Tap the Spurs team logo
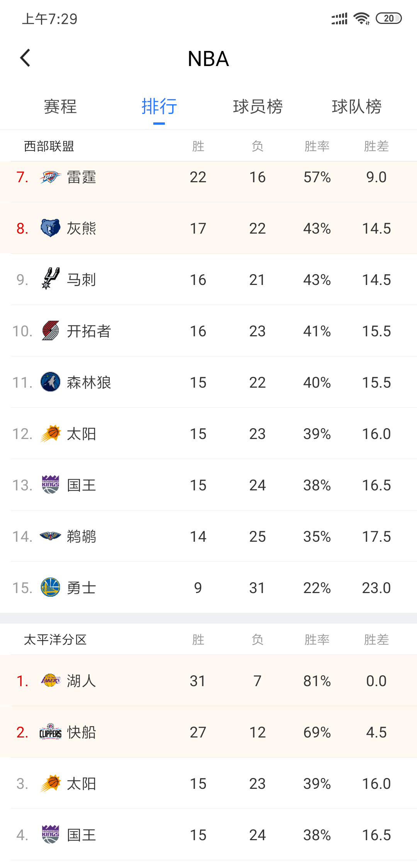 click(x=50, y=279)
